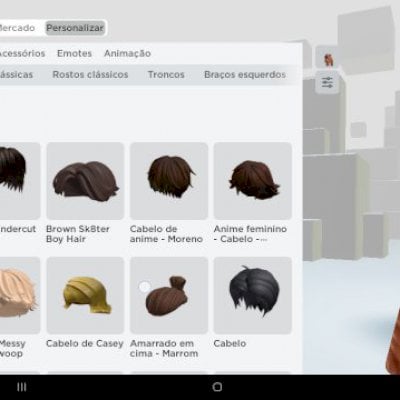Select the partially visible clássicas subcategory
Viewport: 400px width, 400px height.
click(x=16, y=74)
